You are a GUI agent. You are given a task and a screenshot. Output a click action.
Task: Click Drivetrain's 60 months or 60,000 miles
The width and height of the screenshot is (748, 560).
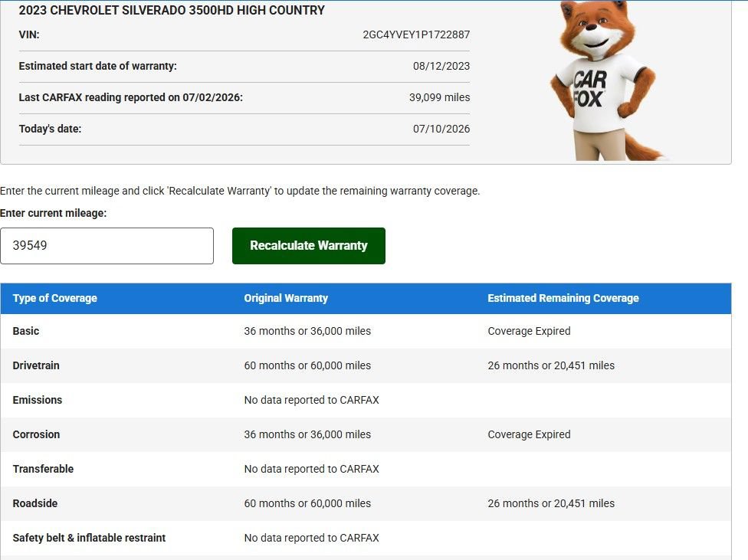coord(307,365)
